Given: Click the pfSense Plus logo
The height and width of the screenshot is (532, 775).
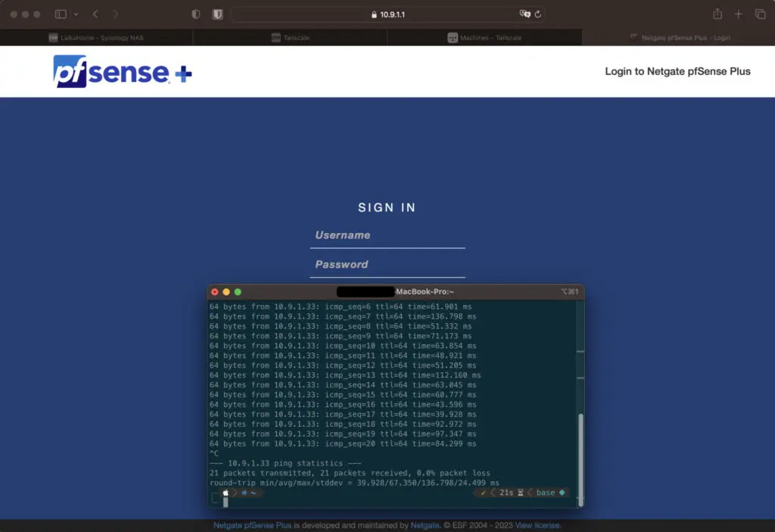Looking at the screenshot, I should pyautogui.click(x=123, y=72).
